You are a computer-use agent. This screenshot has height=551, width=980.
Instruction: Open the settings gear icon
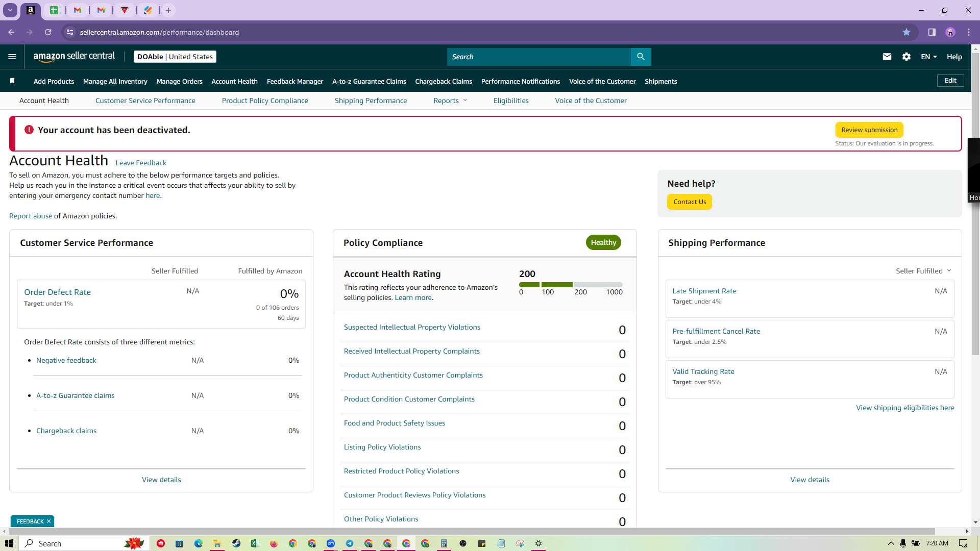(x=906, y=57)
